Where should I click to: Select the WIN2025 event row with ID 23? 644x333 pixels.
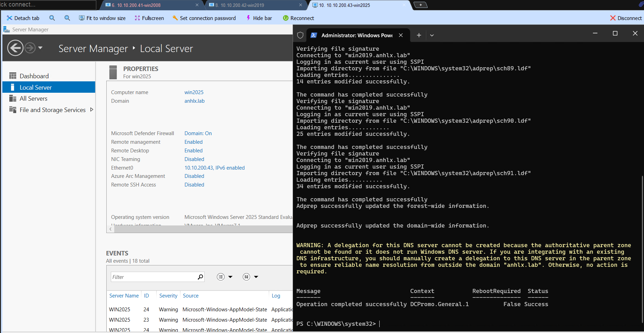(x=200, y=320)
